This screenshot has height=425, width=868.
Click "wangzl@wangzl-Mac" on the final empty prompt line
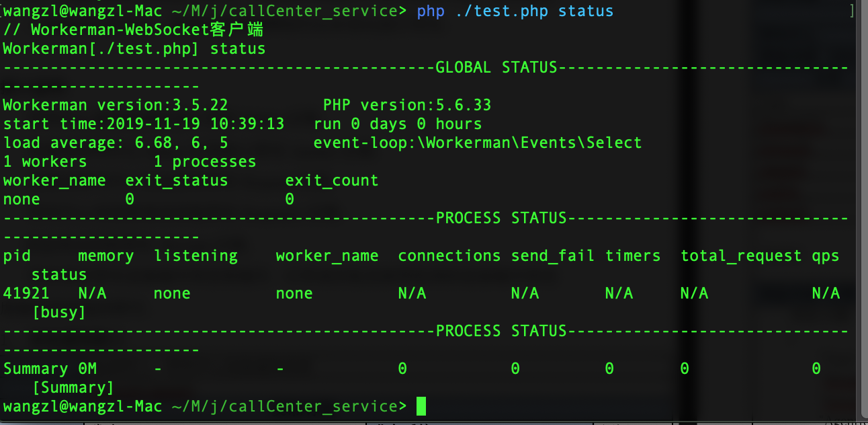(x=83, y=406)
